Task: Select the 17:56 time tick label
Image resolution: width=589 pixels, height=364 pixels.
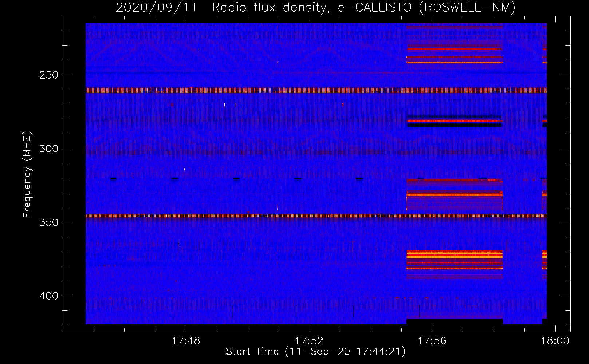Action: [x=432, y=341]
